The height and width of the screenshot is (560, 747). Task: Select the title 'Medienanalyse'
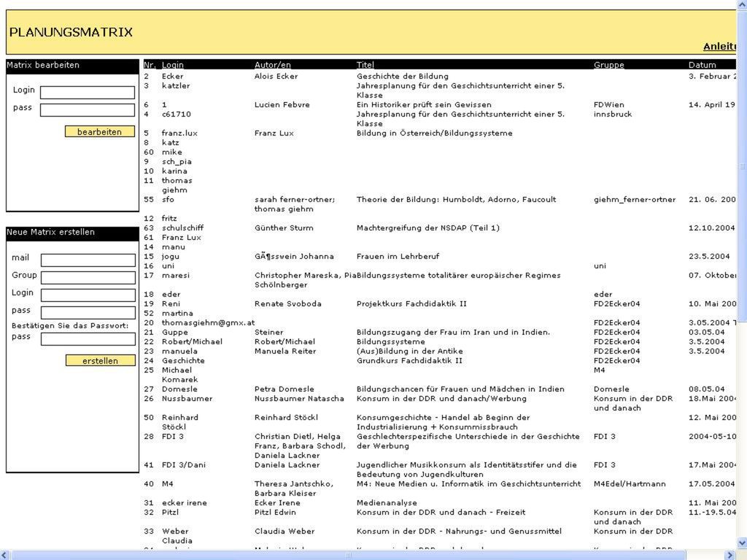click(x=387, y=503)
